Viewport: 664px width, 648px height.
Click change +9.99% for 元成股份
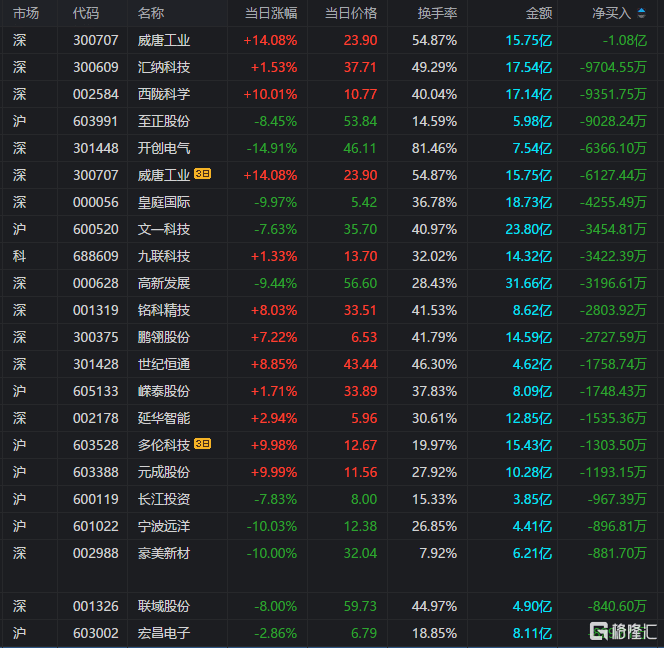[274, 472]
